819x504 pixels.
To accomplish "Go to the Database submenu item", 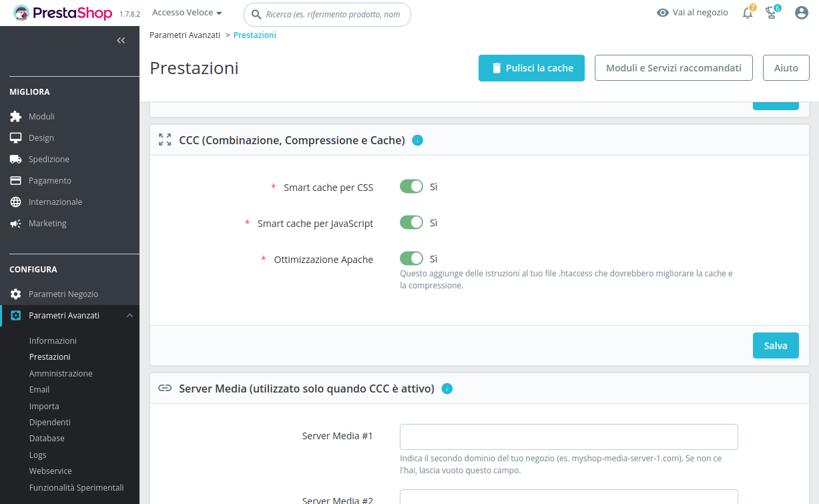I will (x=47, y=439).
